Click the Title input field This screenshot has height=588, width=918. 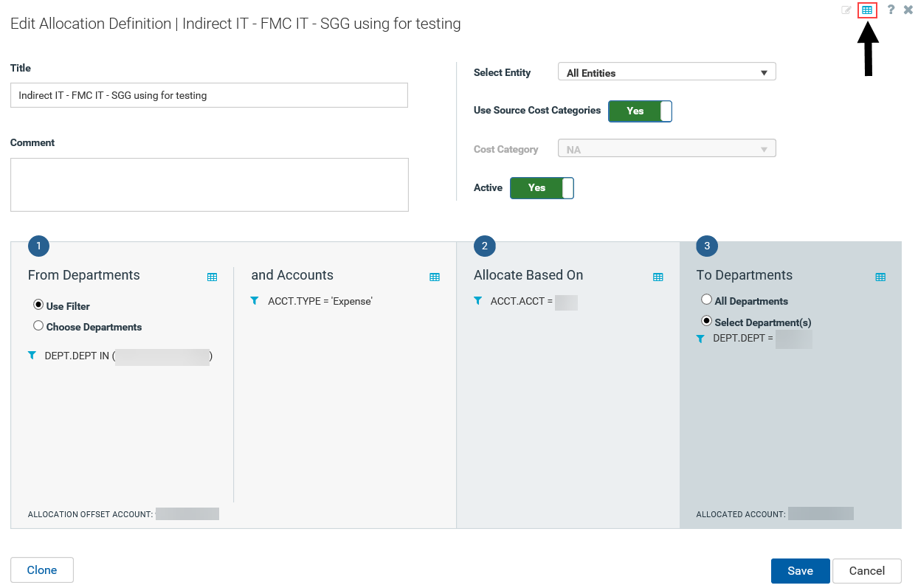point(209,95)
